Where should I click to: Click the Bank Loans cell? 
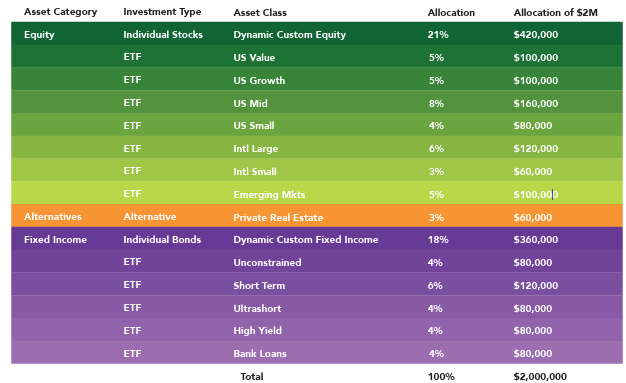coord(260,354)
